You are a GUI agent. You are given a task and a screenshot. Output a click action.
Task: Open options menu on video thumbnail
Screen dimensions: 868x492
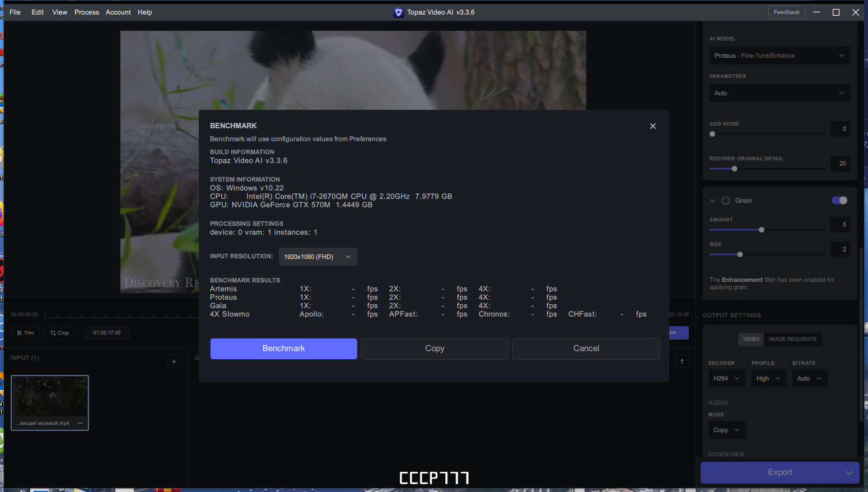[x=80, y=423]
